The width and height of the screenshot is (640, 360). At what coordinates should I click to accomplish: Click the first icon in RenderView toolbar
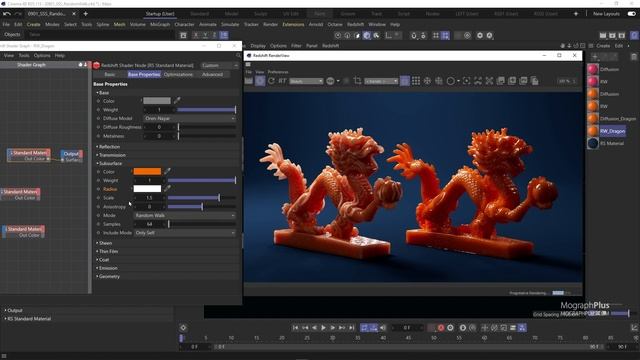tap(249, 81)
